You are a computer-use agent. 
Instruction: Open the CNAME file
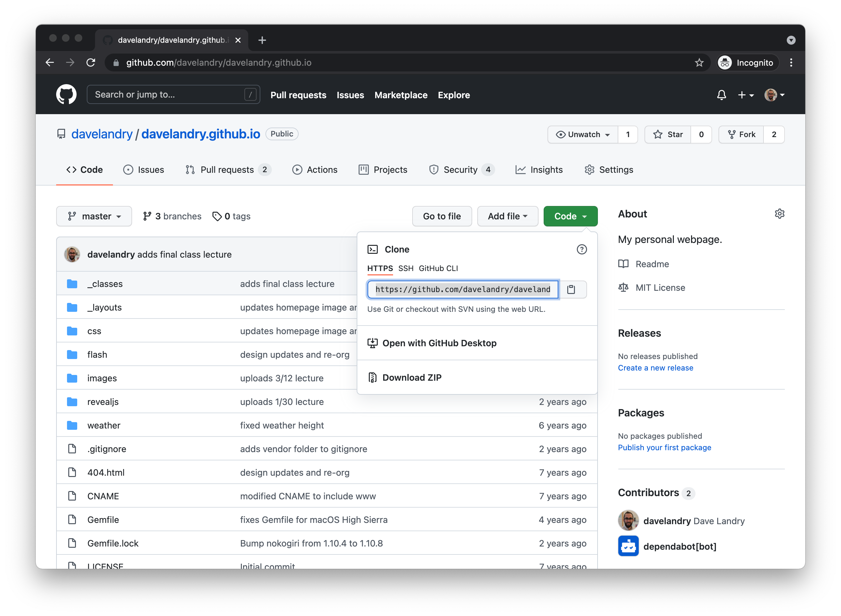tap(103, 496)
